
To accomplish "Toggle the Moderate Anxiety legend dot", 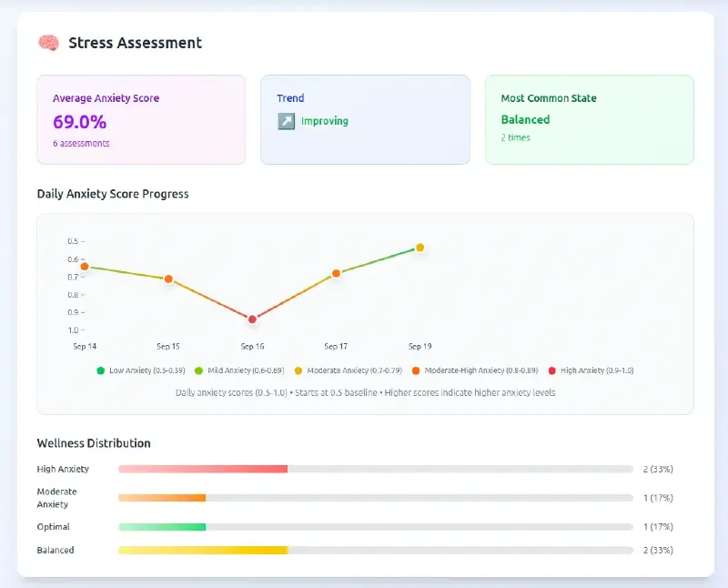I will point(298,370).
